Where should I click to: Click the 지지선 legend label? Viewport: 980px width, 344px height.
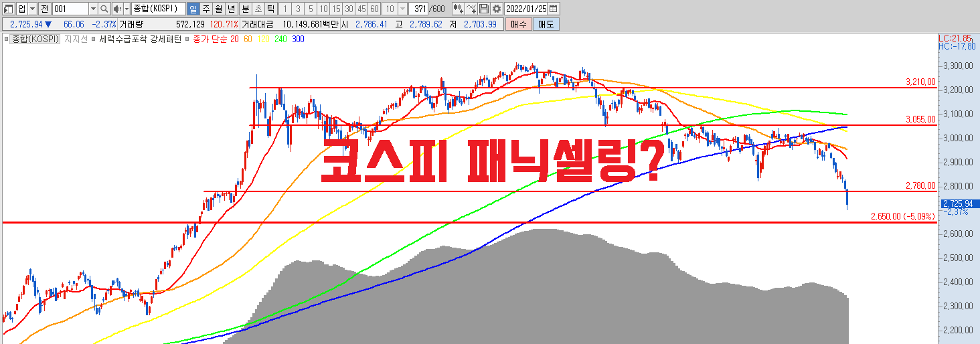[76, 39]
